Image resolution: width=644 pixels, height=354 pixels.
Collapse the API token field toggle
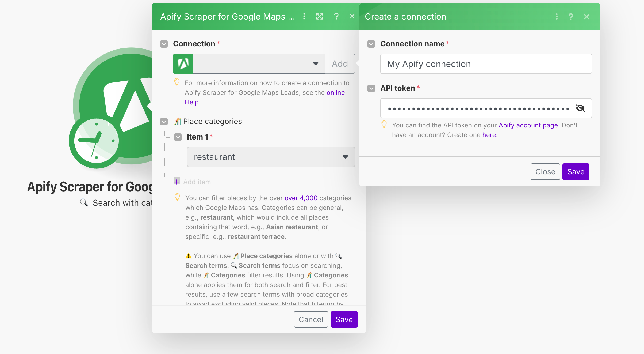point(371,88)
